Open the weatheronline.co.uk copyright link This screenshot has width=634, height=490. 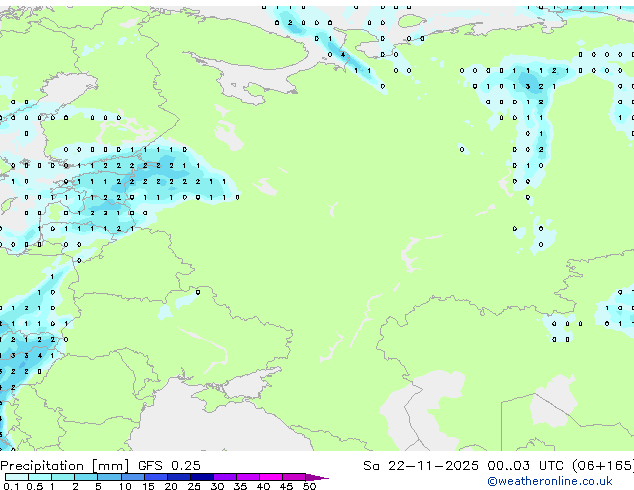(x=549, y=481)
